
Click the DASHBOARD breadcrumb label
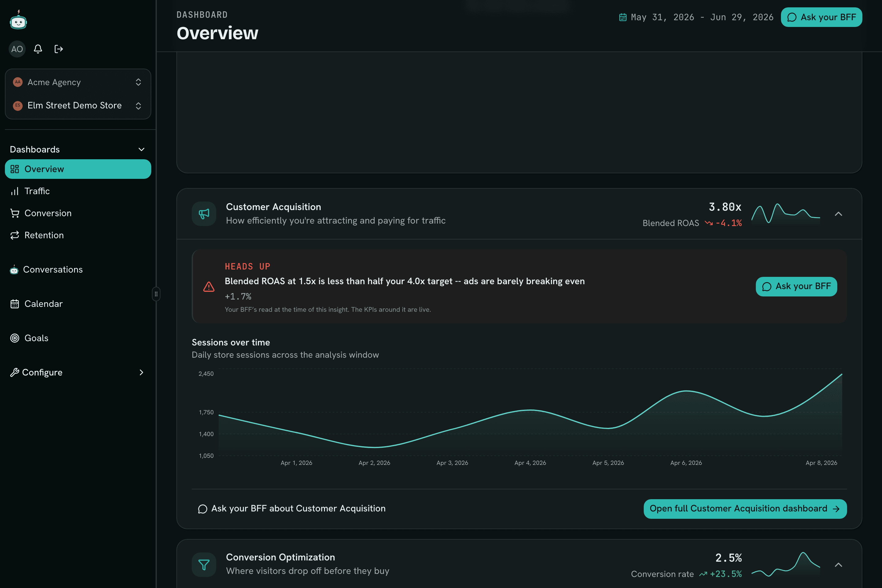click(202, 15)
